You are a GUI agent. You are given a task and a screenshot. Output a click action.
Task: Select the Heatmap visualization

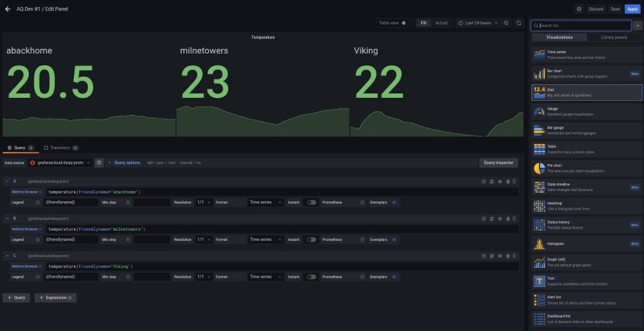587,206
